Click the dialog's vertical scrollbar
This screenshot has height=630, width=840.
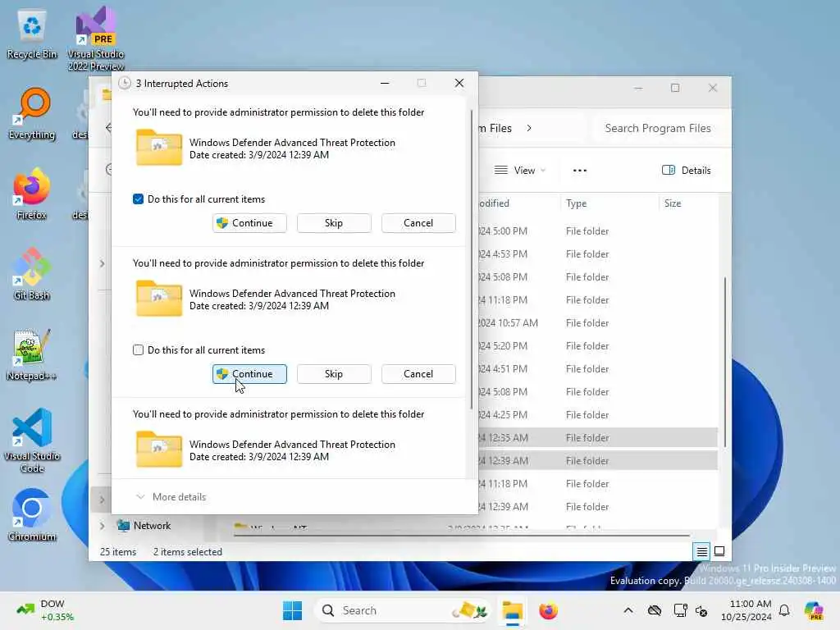click(472, 260)
